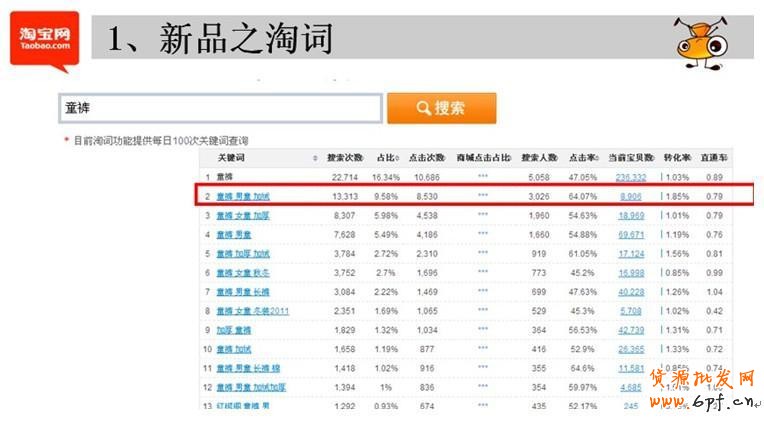Screen dimensions: 764x423
Task: Focus the search field containing 童裤
Action: click(220, 108)
